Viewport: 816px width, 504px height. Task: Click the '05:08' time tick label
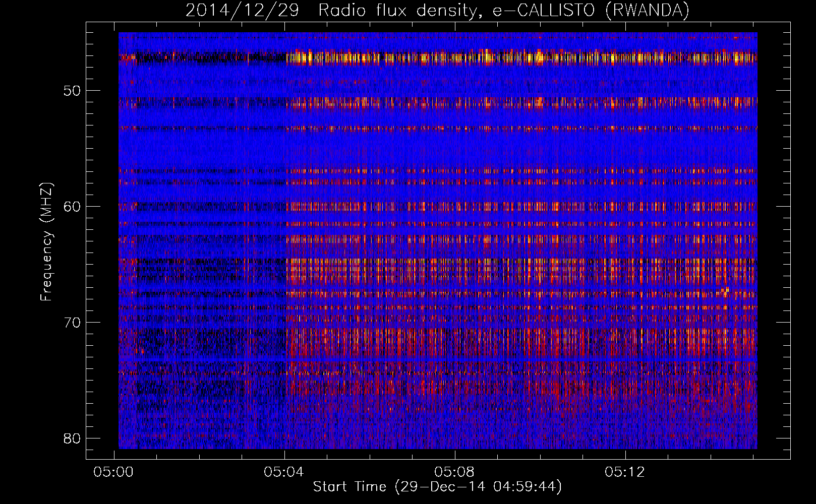click(454, 472)
